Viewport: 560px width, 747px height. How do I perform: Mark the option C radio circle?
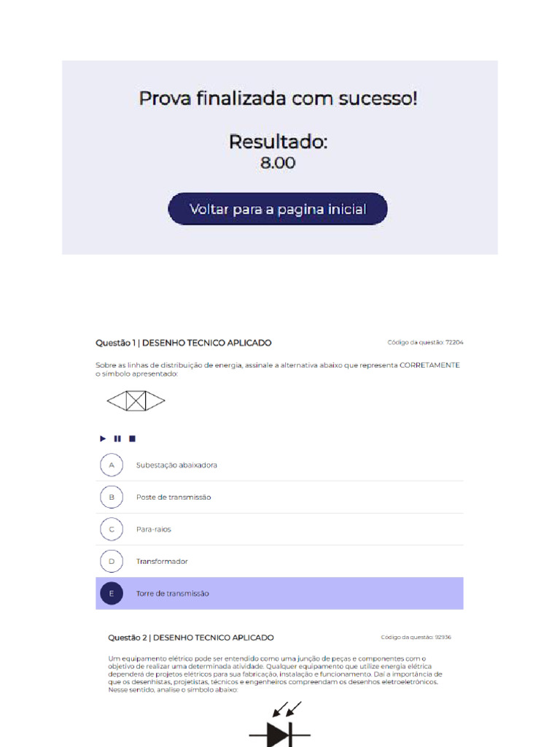coord(112,529)
